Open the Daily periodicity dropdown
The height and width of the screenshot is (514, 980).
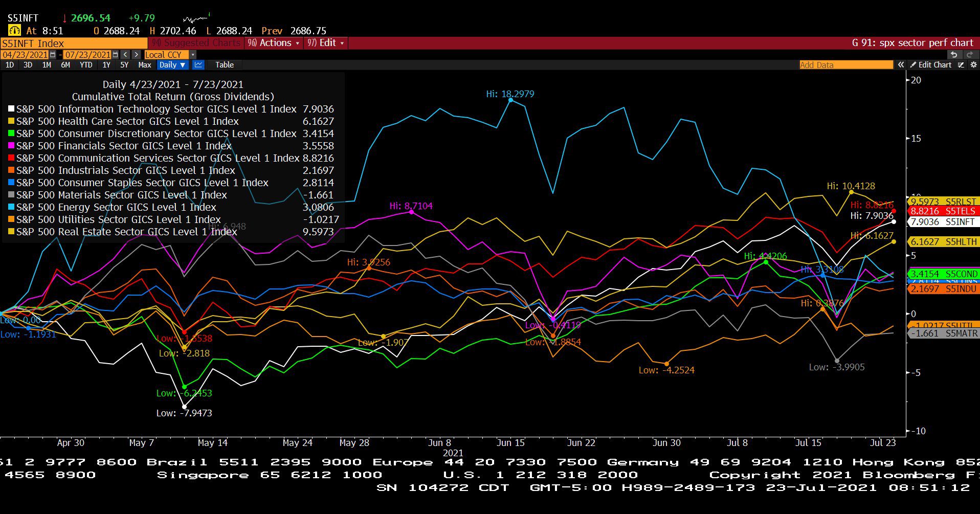coord(172,65)
